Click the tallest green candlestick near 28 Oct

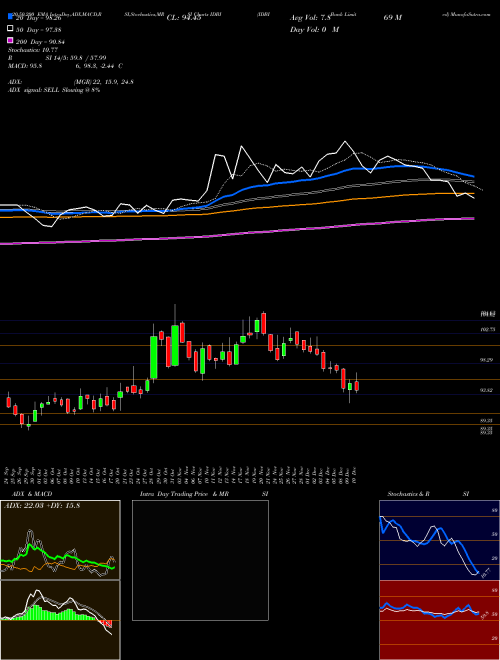coord(154,357)
